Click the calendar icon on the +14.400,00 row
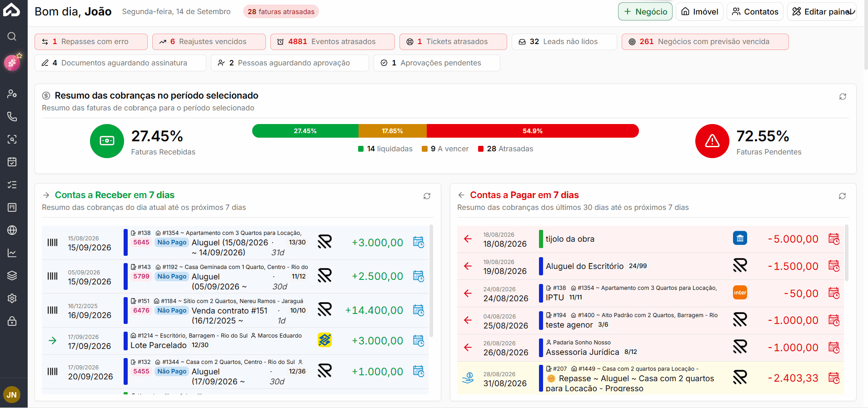 pyautogui.click(x=419, y=310)
